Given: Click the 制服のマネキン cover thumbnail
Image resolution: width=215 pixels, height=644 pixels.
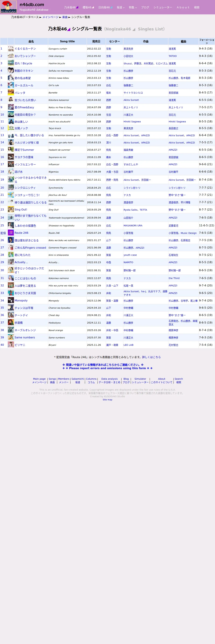Looking at the screenshot, I should coord(11,71).
